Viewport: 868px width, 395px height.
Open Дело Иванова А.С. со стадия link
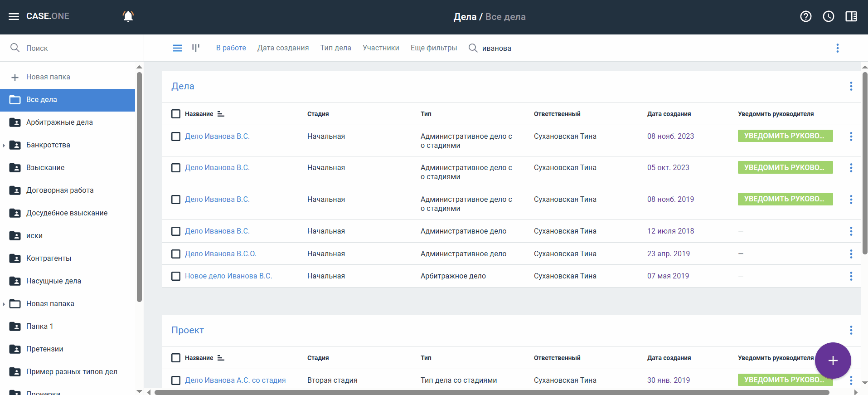[x=235, y=380]
